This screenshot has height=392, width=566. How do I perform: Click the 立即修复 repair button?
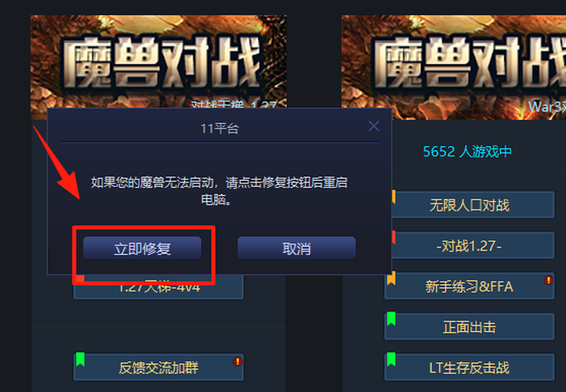142,248
